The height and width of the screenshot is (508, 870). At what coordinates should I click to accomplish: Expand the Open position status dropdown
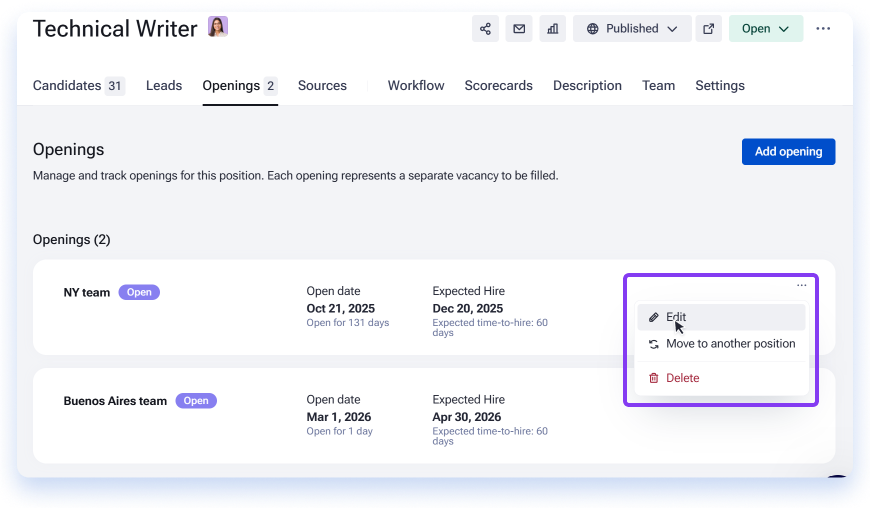pyautogui.click(x=766, y=29)
